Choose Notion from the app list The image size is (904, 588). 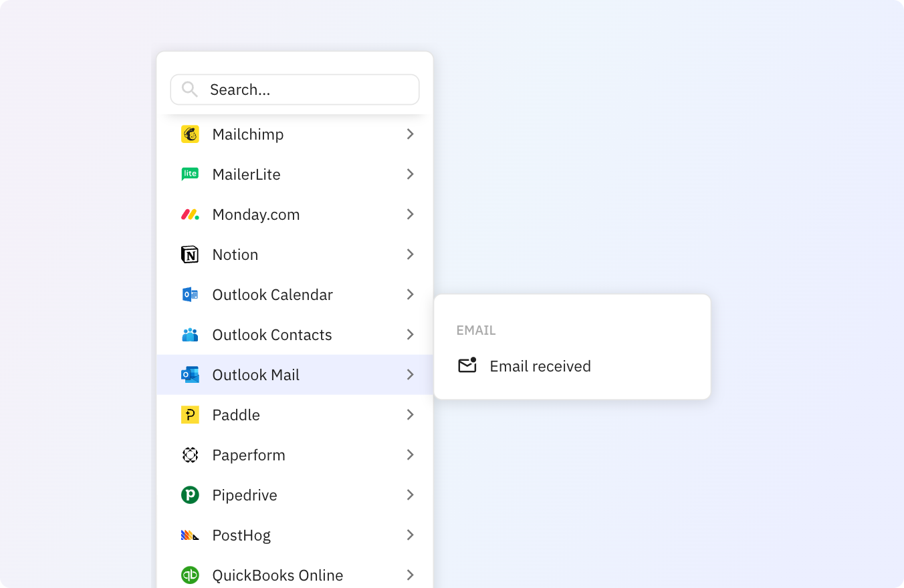[x=295, y=255]
